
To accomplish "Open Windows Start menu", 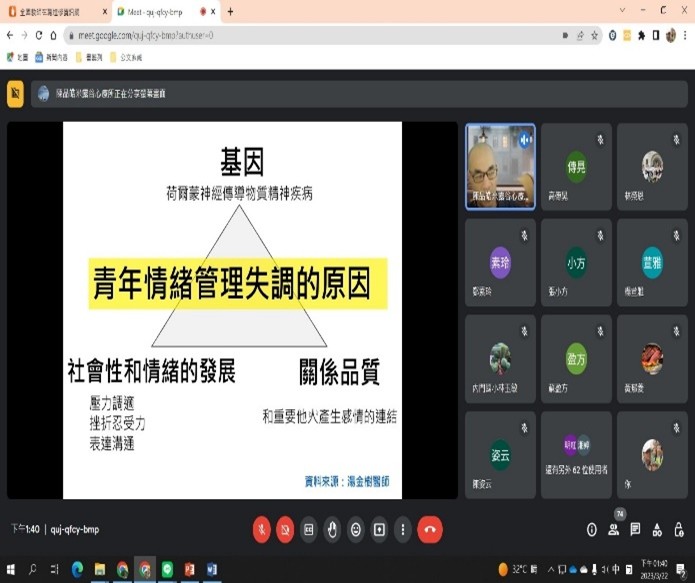I will [11, 569].
